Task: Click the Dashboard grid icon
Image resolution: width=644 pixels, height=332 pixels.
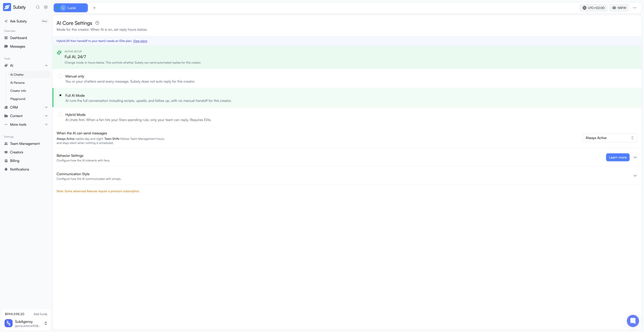Action: click(x=6, y=38)
